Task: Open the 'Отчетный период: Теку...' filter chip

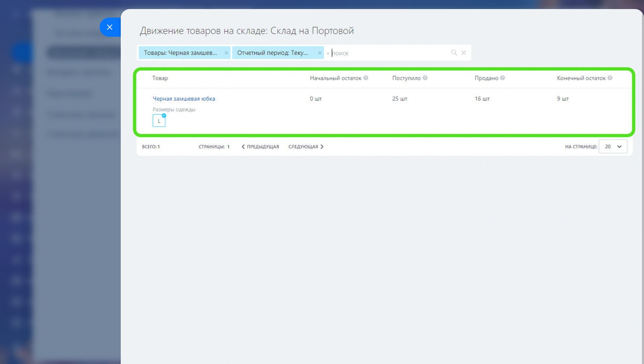Action: (273, 53)
